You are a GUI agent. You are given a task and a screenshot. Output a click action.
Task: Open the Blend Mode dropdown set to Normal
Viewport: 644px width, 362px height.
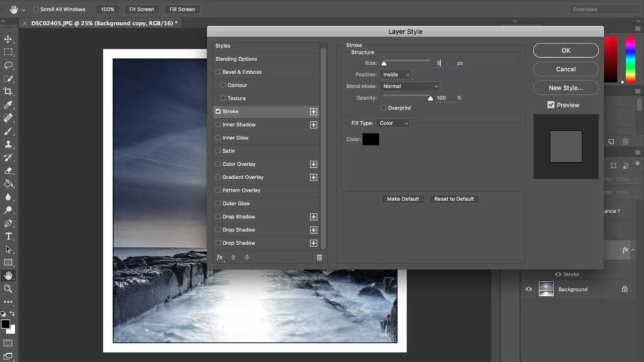[410, 86]
